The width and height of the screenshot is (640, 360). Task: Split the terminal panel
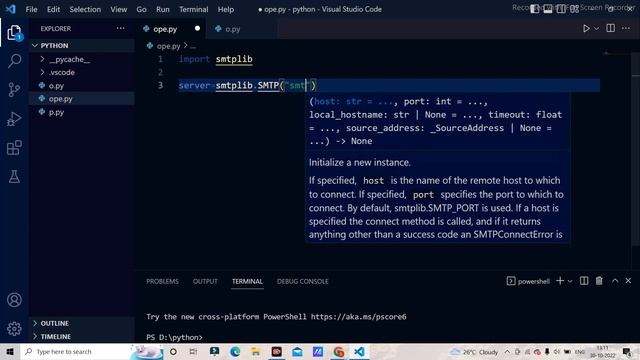(584, 281)
